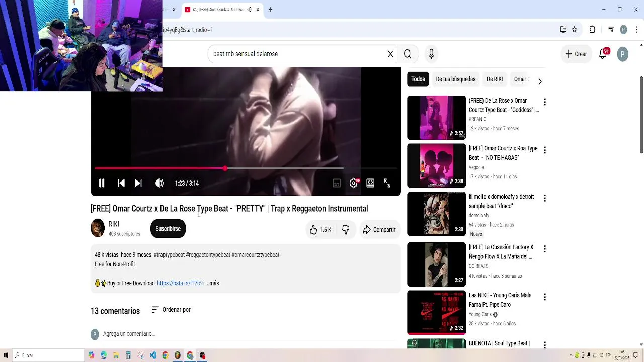Open Visual Studio Code from the taskbar
The image size is (644, 362).
[153, 355]
